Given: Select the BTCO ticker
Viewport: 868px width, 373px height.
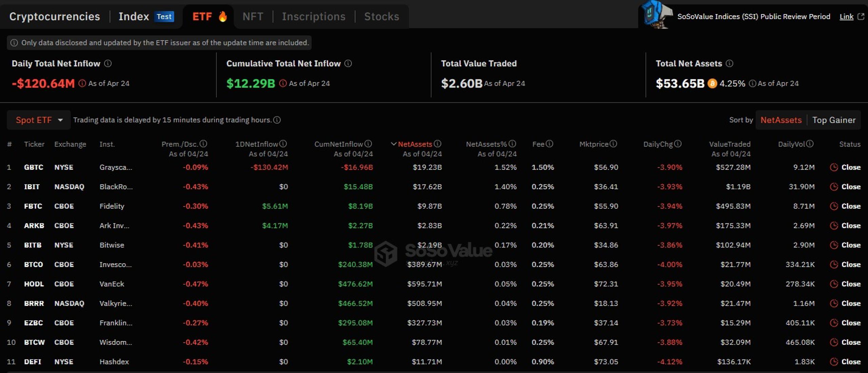Looking at the screenshot, I should coord(33,264).
